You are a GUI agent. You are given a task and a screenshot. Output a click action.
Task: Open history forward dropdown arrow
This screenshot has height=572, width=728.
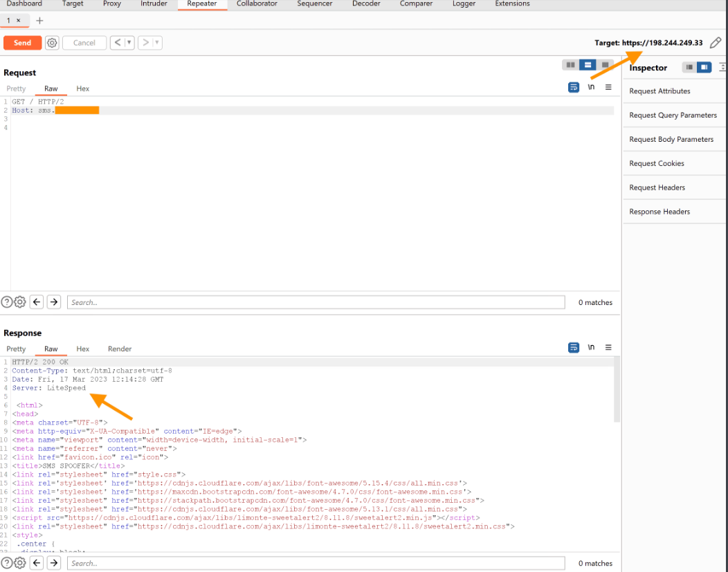(x=157, y=43)
